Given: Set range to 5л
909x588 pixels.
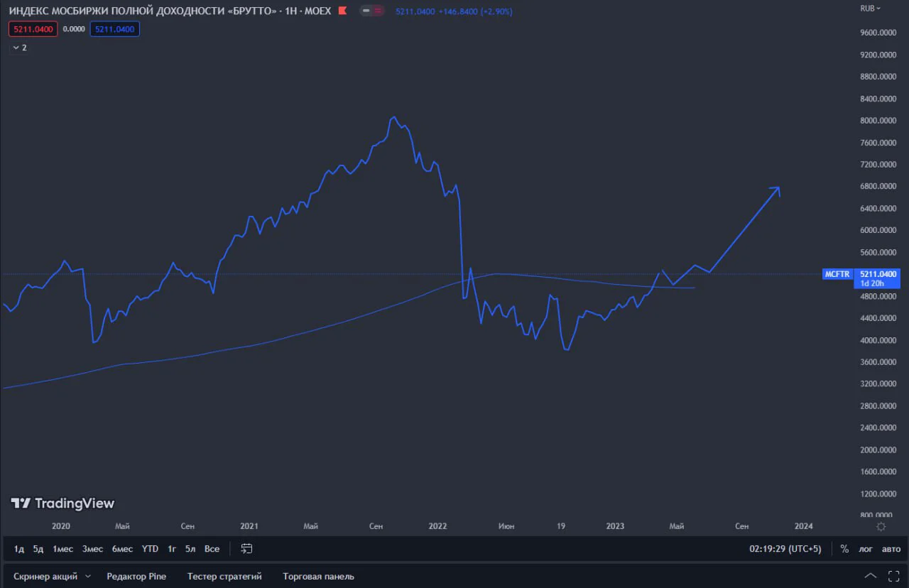Looking at the screenshot, I should [x=190, y=549].
